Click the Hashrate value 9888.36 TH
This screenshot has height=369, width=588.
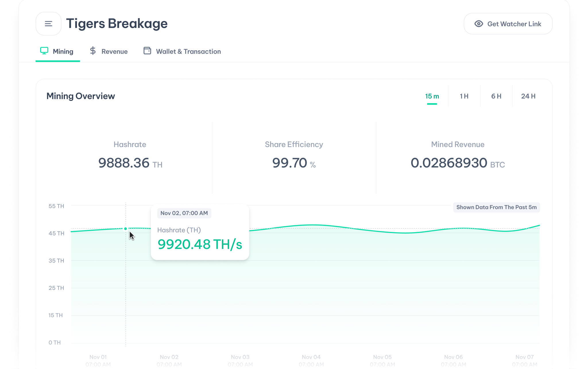click(x=130, y=163)
